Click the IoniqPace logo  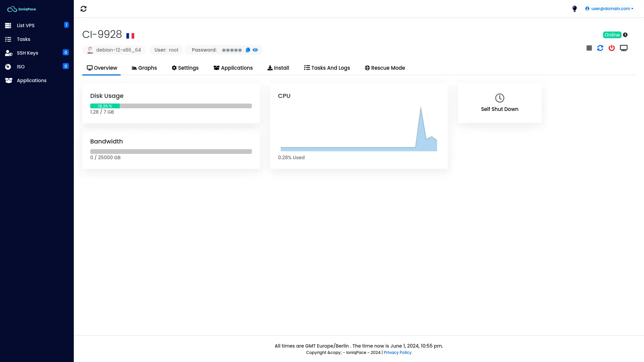(x=22, y=9)
